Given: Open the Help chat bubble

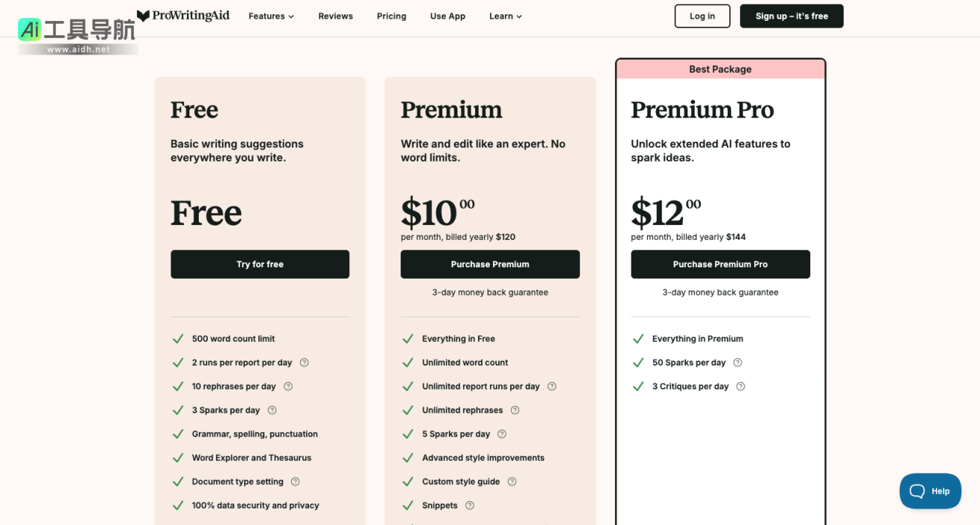Looking at the screenshot, I should tap(929, 491).
